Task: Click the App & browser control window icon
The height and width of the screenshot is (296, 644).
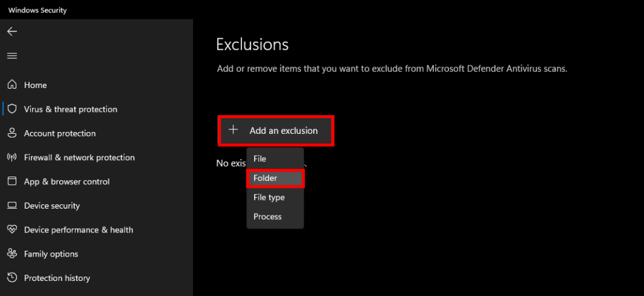Action: [13, 181]
